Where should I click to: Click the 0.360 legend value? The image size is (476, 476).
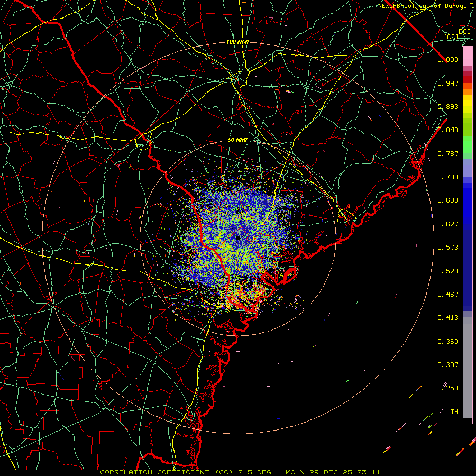tap(448, 342)
